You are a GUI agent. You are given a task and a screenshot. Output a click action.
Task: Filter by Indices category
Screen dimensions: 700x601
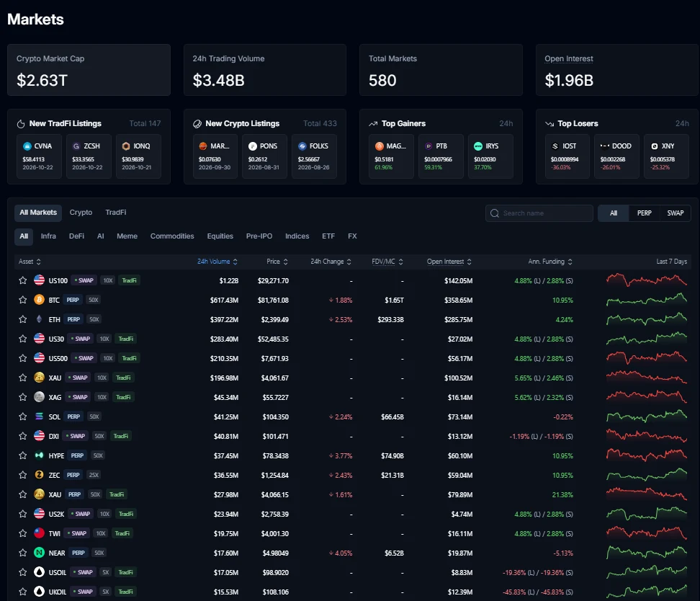[x=297, y=236]
